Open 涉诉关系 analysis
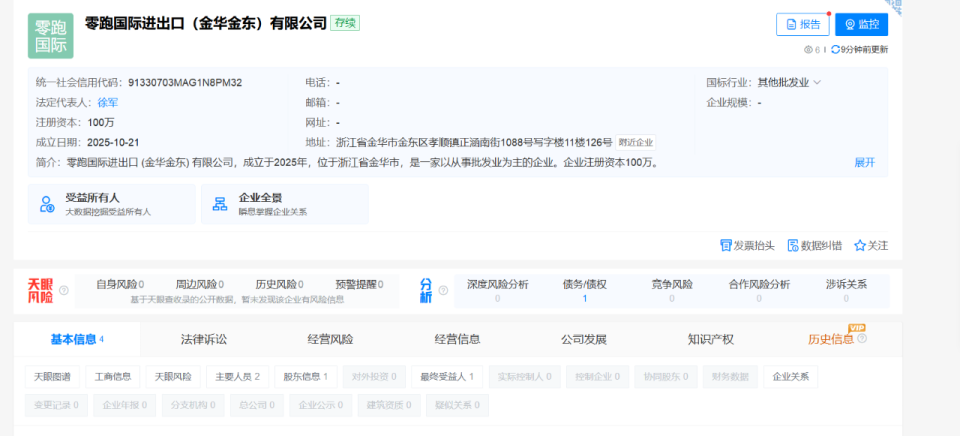Image resolution: width=960 pixels, height=436 pixels. pyautogui.click(x=846, y=291)
